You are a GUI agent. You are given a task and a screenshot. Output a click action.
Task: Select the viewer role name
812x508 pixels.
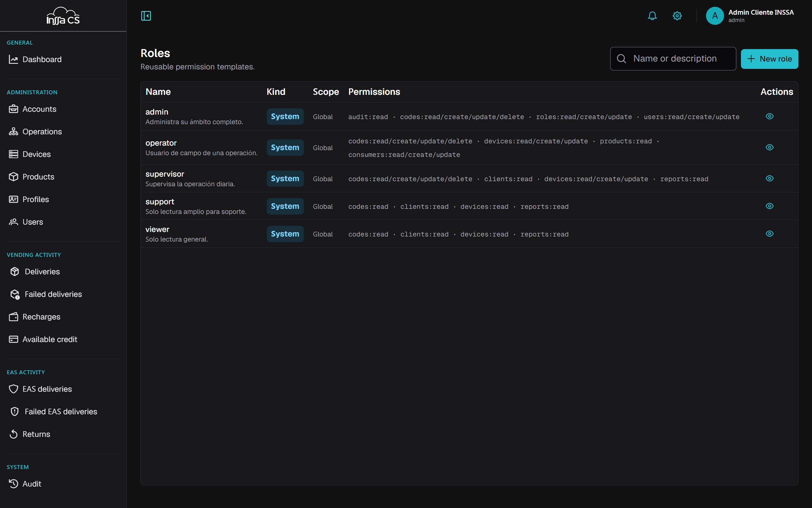157,229
